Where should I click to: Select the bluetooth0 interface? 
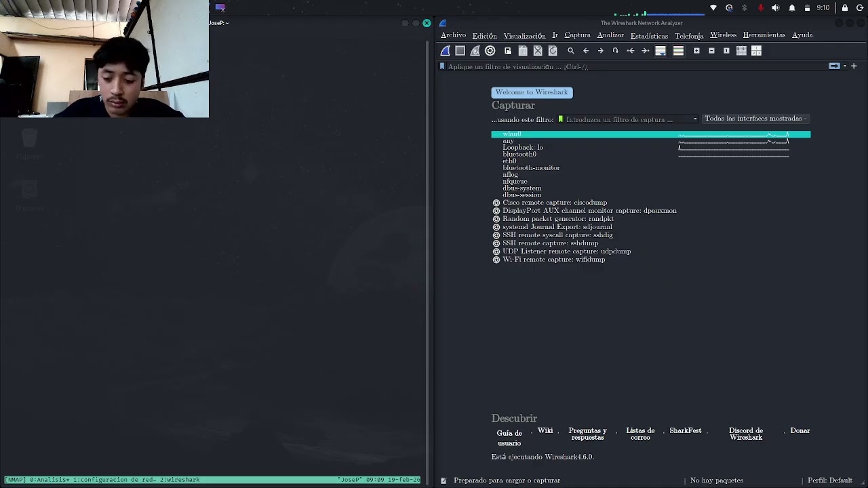pos(650,155)
